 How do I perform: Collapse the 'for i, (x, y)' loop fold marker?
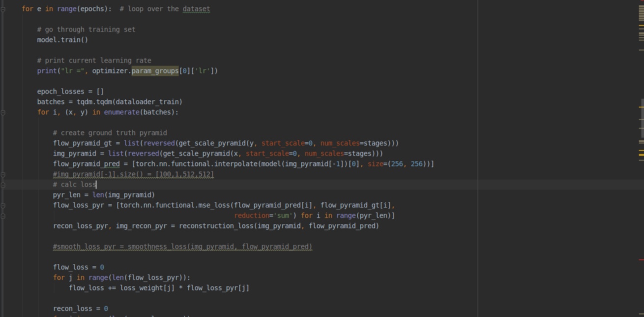click(3, 112)
